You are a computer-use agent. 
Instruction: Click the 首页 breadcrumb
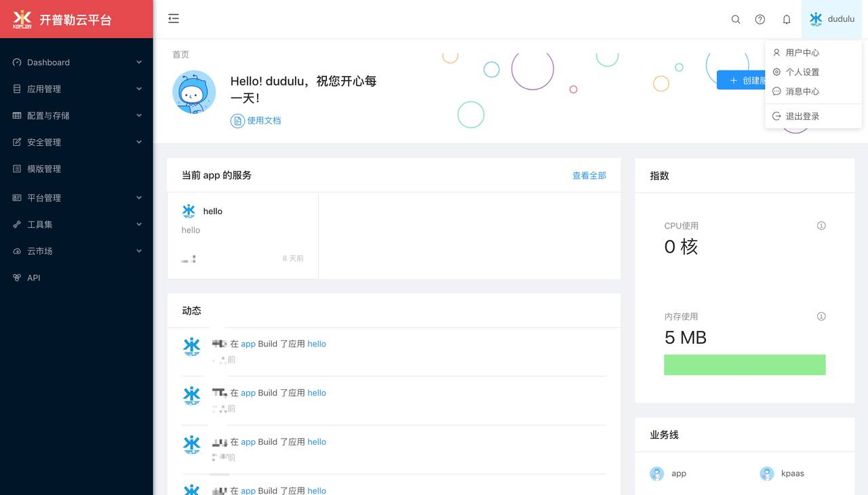(181, 55)
